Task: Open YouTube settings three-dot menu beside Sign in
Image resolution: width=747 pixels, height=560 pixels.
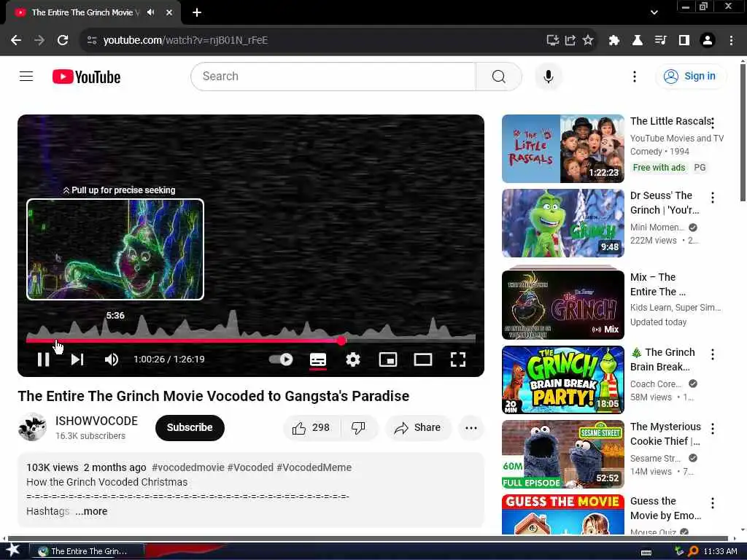Action: tap(634, 76)
